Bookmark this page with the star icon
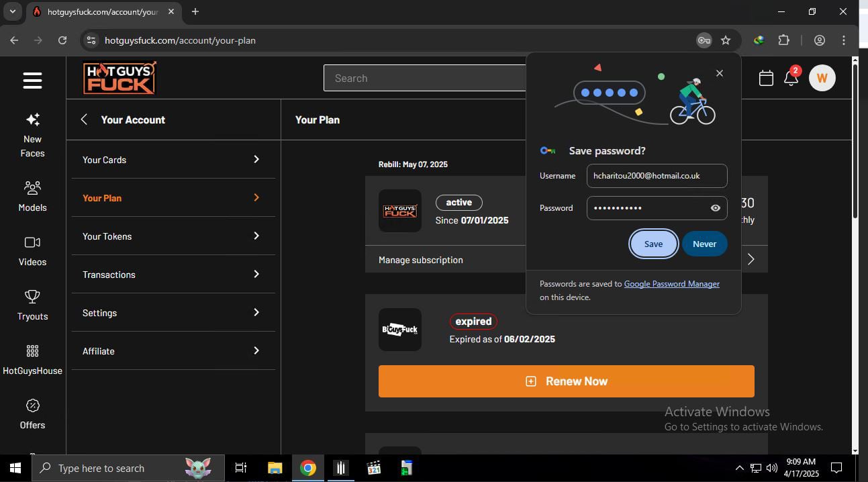The height and width of the screenshot is (482, 868). (726, 40)
